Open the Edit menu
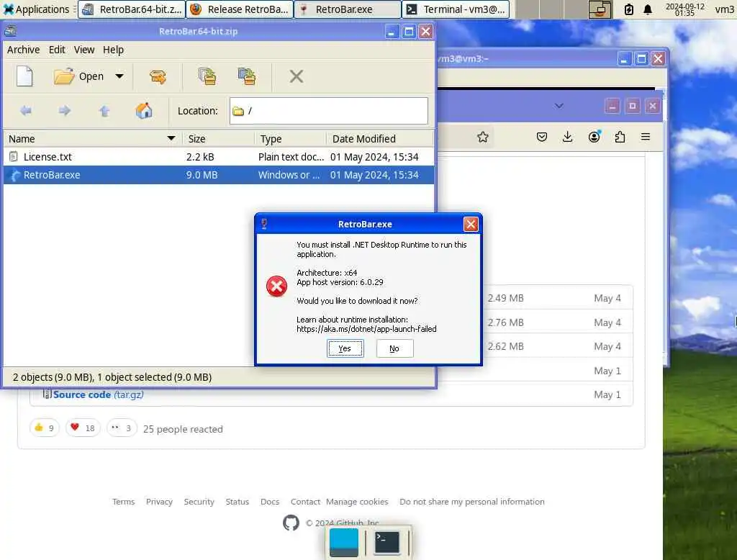This screenshot has height=560, width=737. [x=57, y=50]
